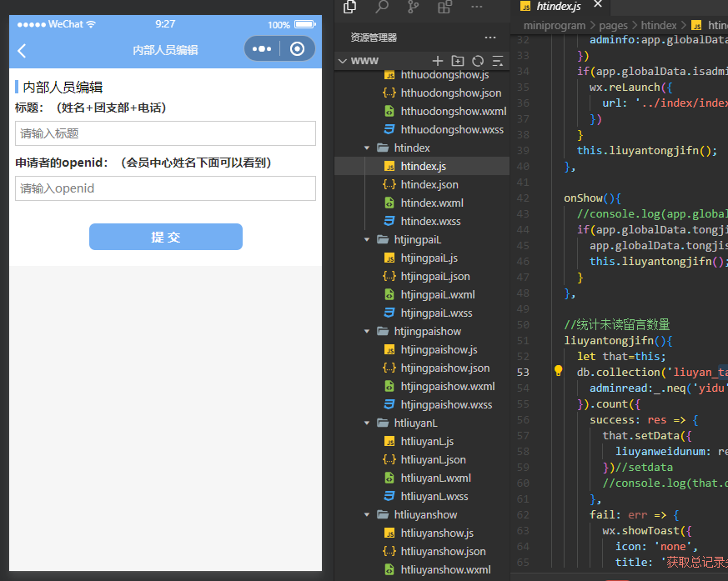This screenshot has width=728, height=581.
Task: Open the Extensions icon in activity bar
Action: click(444, 7)
